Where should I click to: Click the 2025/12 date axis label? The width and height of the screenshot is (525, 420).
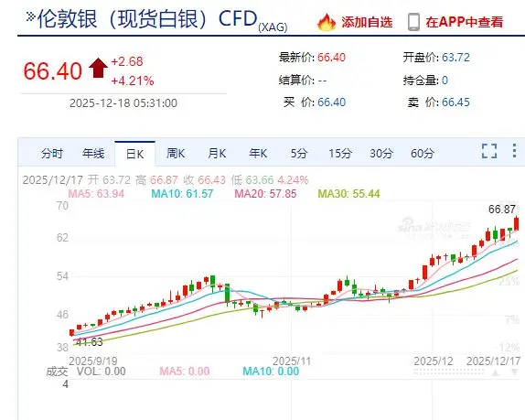(x=434, y=361)
